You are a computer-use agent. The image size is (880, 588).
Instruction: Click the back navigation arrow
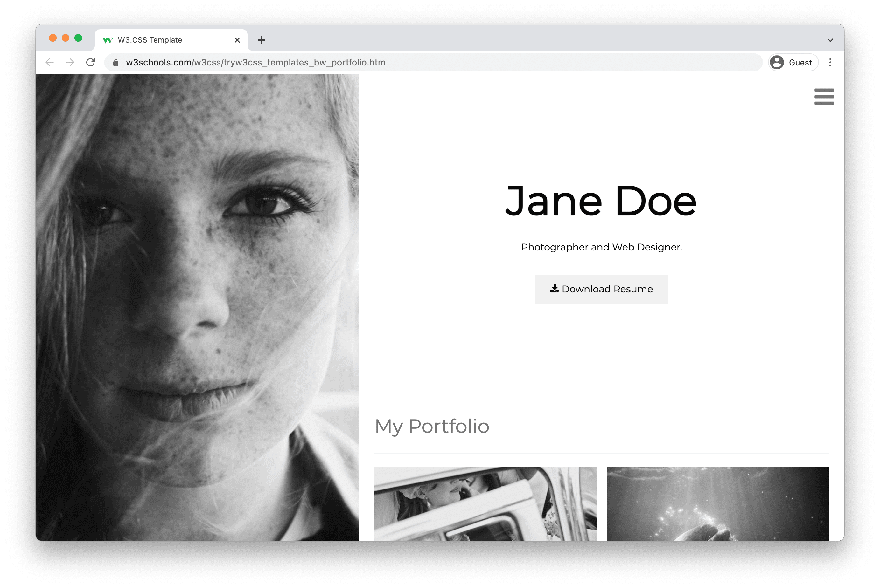pos(51,62)
